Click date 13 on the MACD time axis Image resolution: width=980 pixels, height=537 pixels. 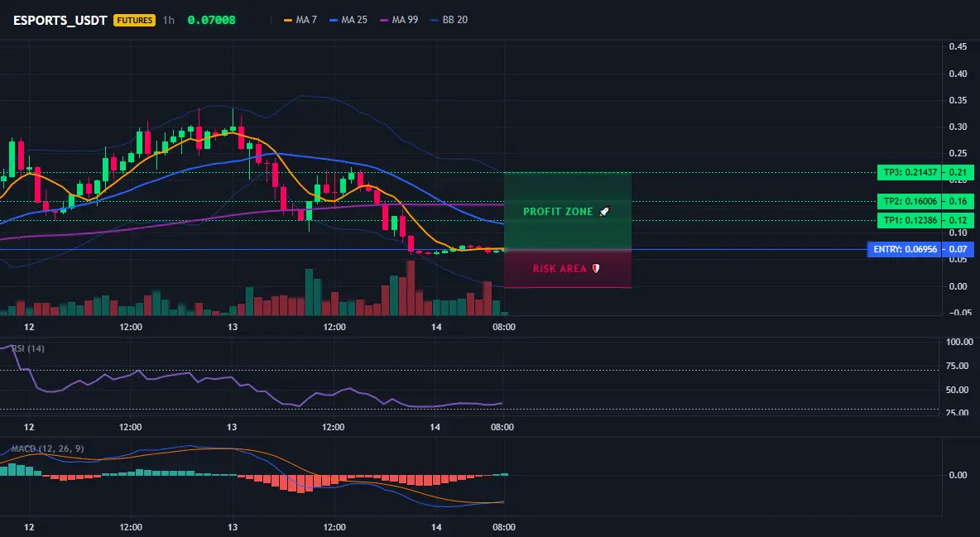233,527
